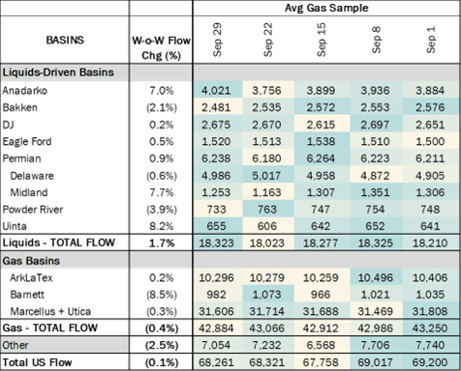Viewport: 461px width, 371px height.
Task: Select the Total US Flow value 68,261
Action: (216, 362)
